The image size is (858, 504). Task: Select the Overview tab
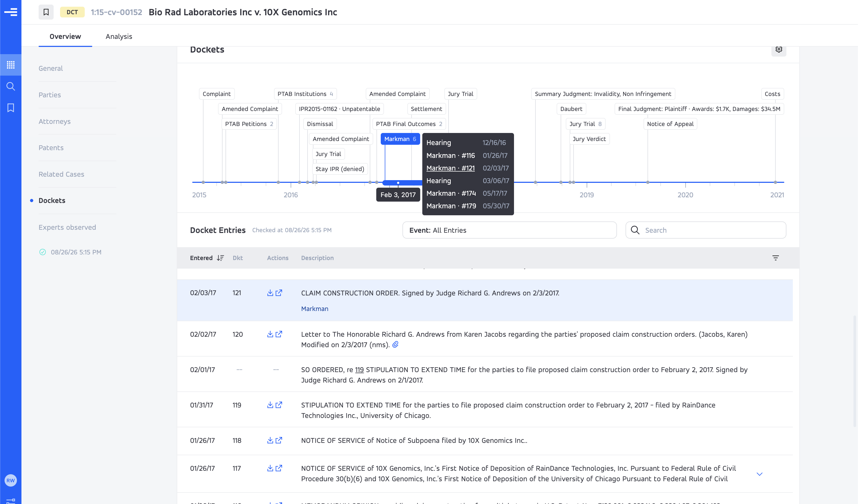tap(65, 36)
